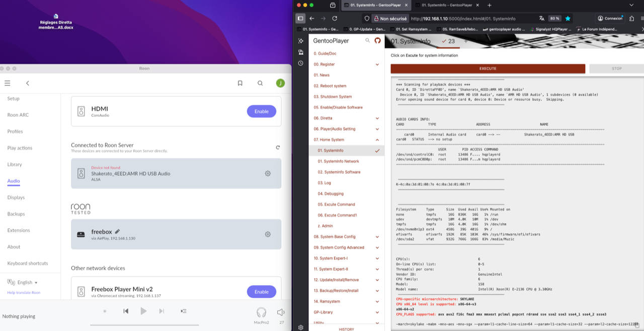Open the Firefox sidebar settings gear
Viewport: 644px width, 331px height.
[x=301, y=327]
